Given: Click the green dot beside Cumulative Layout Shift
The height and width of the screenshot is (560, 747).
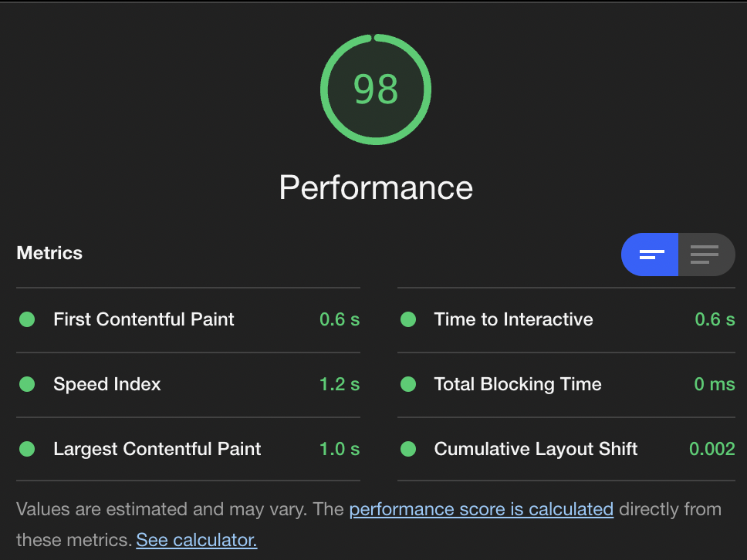Looking at the screenshot, I should pos(408,449).
